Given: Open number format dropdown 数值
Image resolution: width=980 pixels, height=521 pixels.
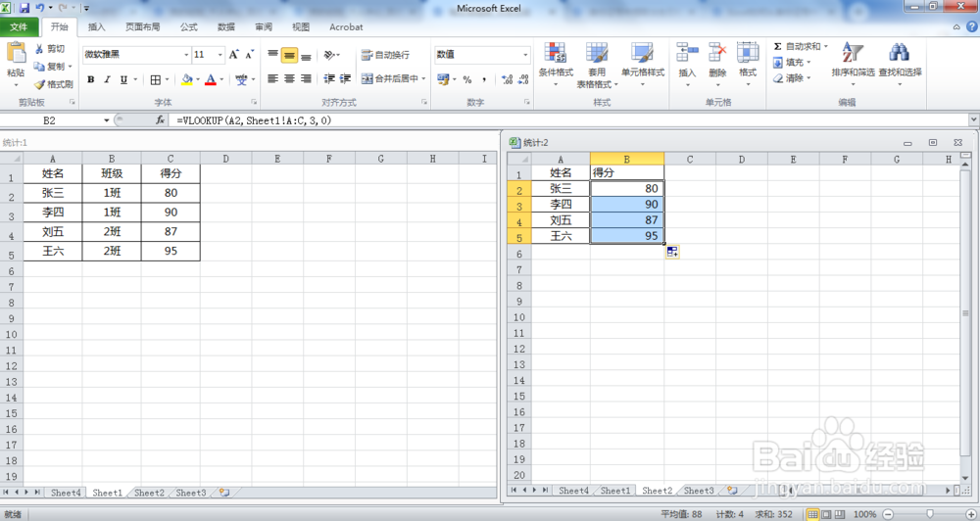Looking at the screenshot, I should tap(525, 55).
